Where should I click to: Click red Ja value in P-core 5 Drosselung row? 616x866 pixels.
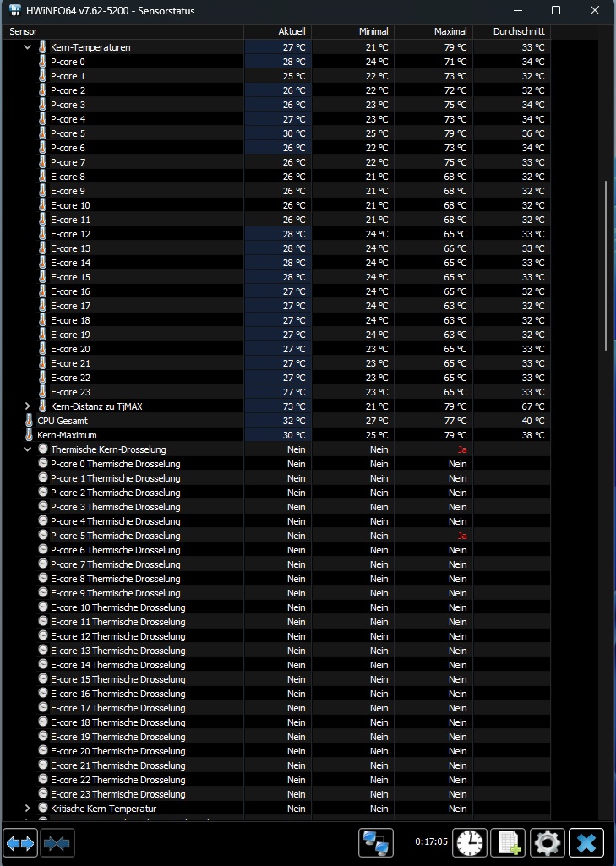(462, 536)
